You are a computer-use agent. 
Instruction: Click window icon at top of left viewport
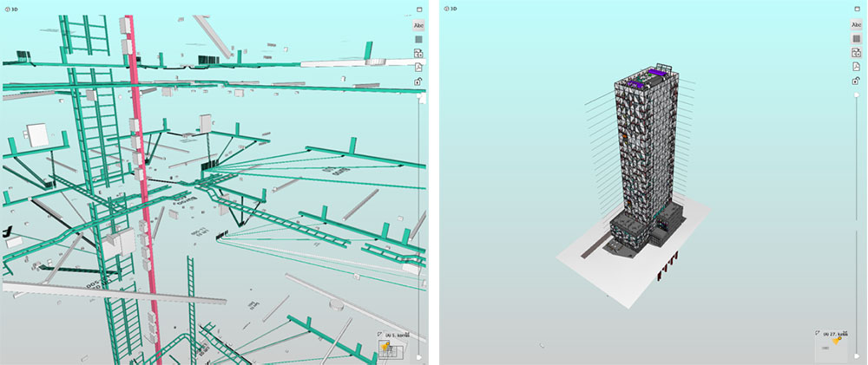418,9
